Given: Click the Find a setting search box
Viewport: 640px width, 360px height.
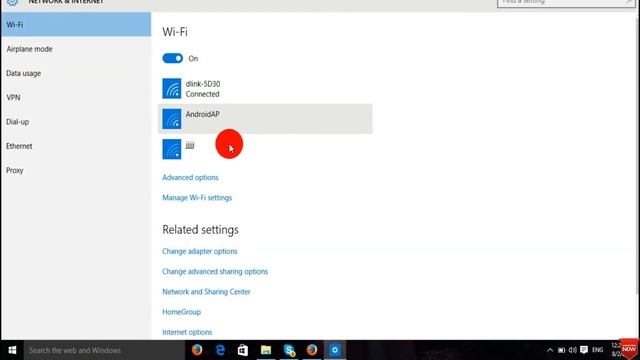Looking at the screenshot, I should pyautogui.click(x=566, y=3).
